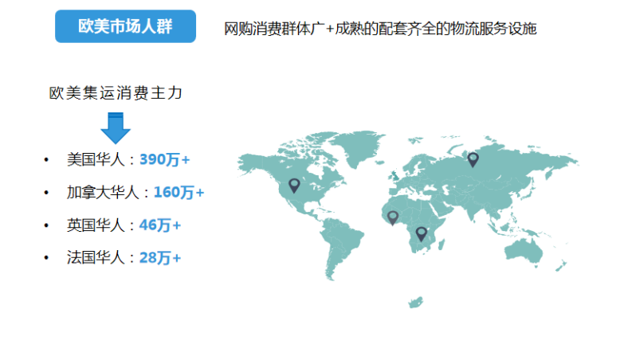The image size is (620, 364).
Task: Click the 46万+ figure
Action: coord(159,225)
